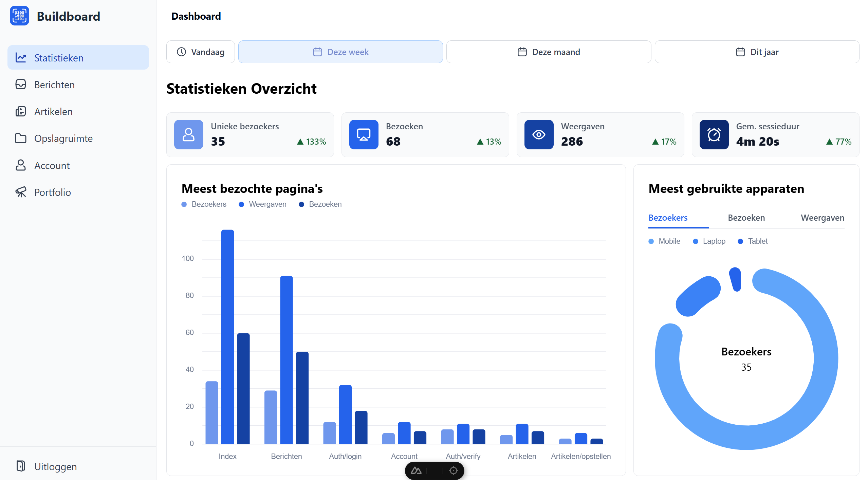Click the Bezoeken screen icon tile
The image size is (868, 480).
[x=364, y=134]
